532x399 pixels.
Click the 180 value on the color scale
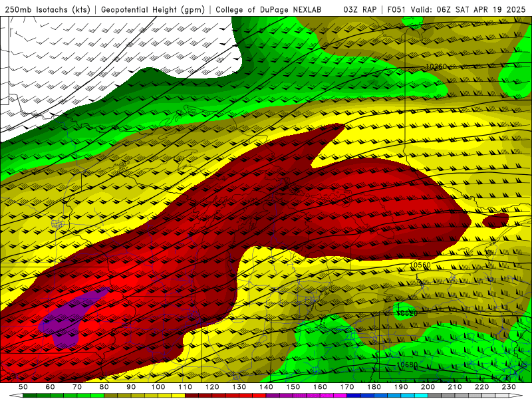[374, 387]
